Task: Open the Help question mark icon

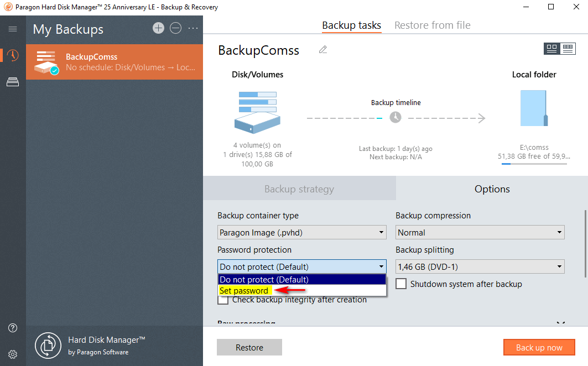Action: coord(13,328)
